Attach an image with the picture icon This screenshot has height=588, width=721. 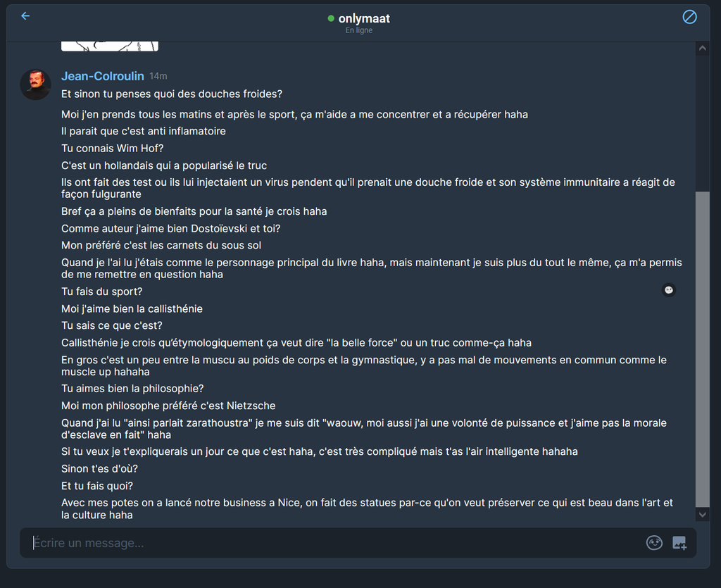pos(679,543)
